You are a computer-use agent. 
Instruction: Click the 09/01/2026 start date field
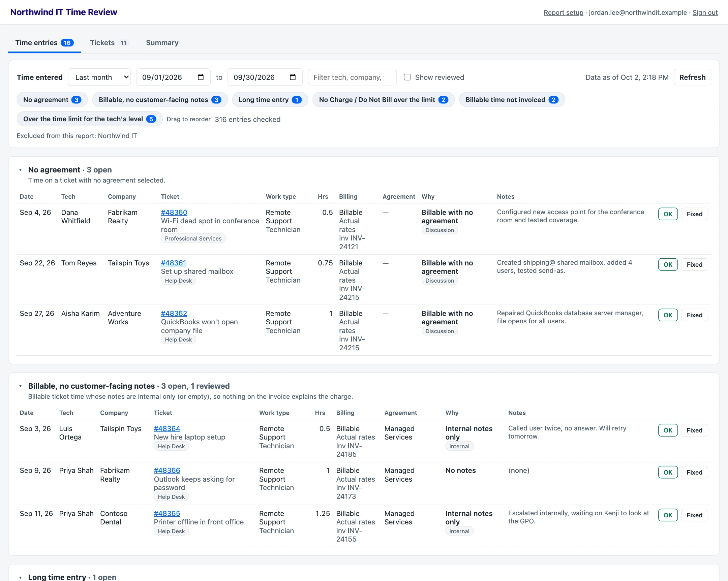tap(173, 77)
